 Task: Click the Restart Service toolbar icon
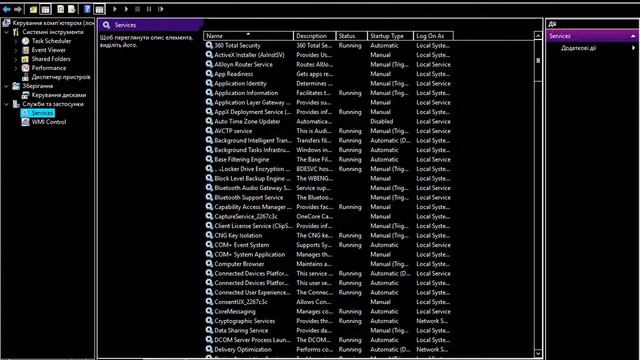[161, 9]
